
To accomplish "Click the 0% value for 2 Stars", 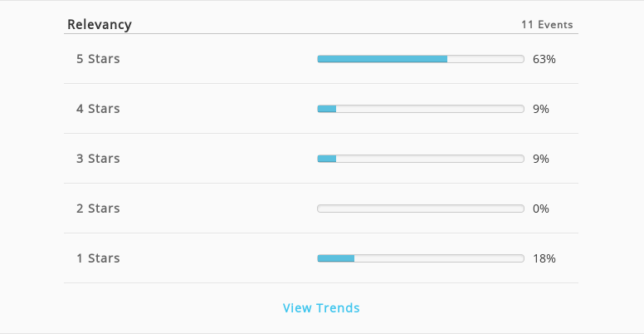I will pyautogui.click(x=541, y=209).
